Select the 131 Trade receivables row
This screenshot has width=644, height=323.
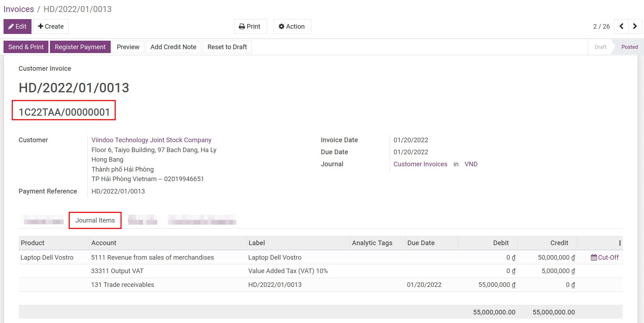pos(122,284)
